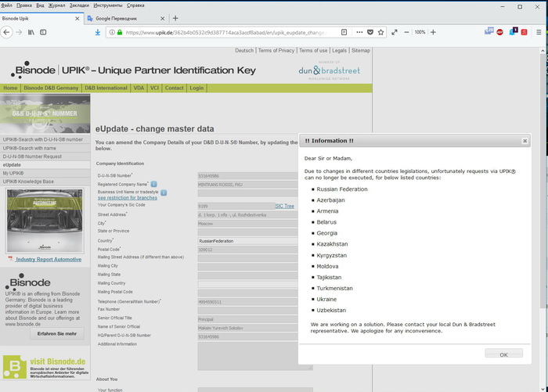Image resolution: width=548 pixels, height=392 pixels.
Task: Click the 'Erfahren Sie mehr' button
Action: pos(56,333)
